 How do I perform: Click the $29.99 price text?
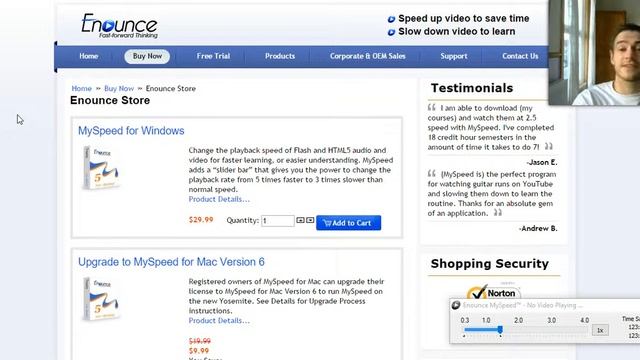click(201, 220)
